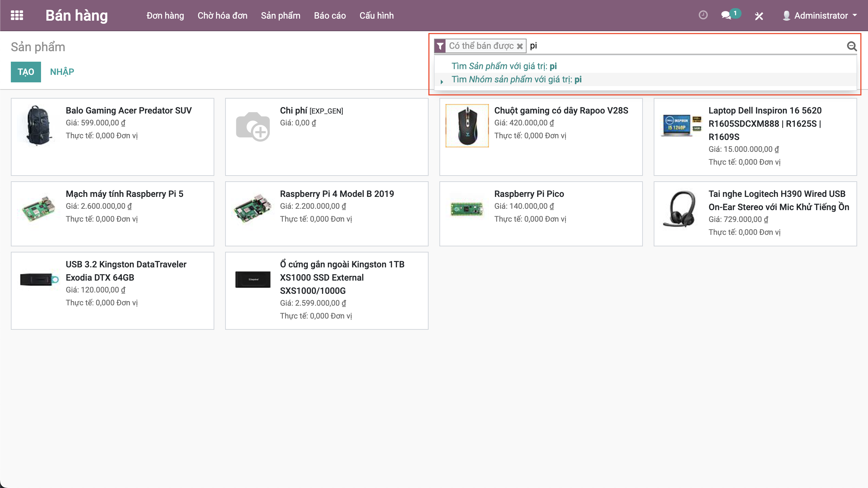
Task: Open the conversations chat bubble icon
Action: (x=726, y=15)
